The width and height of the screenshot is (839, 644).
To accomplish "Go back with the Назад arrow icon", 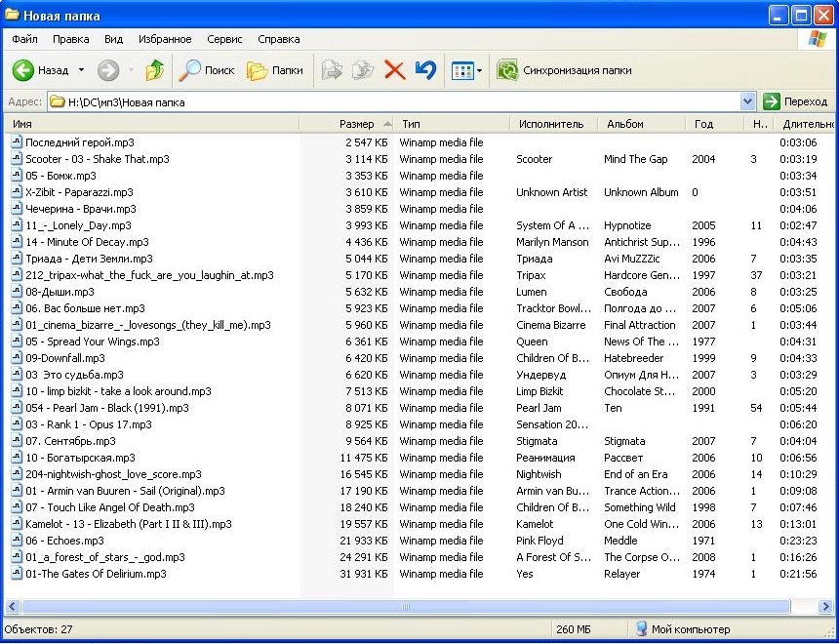I will point(23,70).
